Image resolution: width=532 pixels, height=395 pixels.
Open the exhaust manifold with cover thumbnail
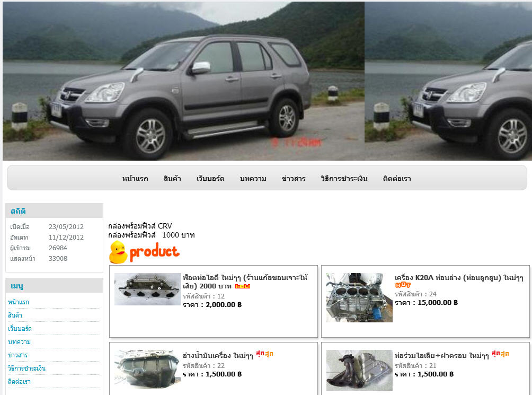point(359,370)
